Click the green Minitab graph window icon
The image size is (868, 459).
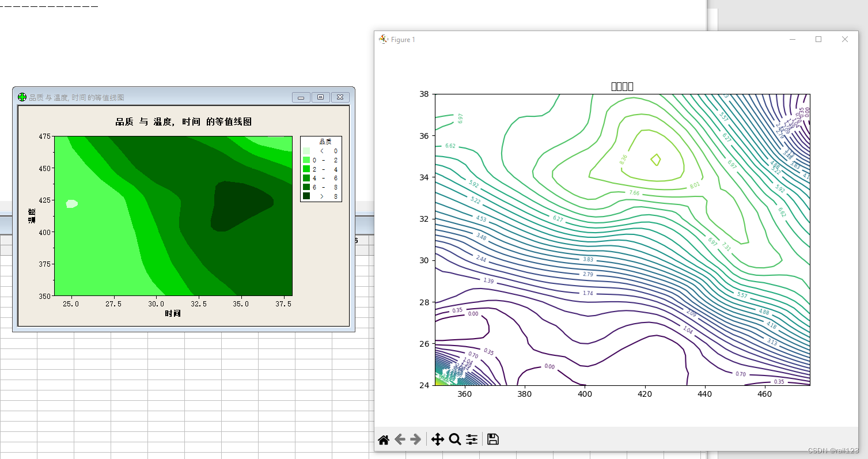(x=22, y=97)
